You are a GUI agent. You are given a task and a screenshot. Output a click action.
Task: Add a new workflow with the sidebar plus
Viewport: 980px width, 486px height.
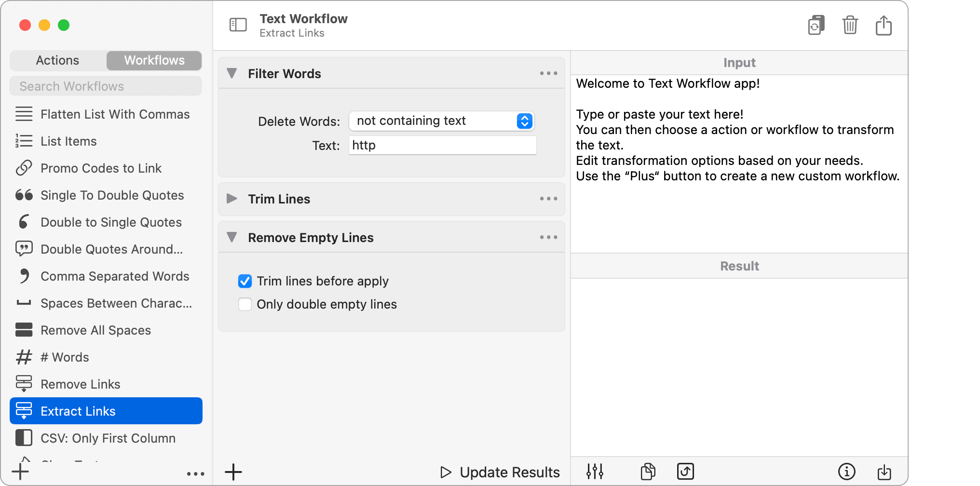[x=20, y=471]
